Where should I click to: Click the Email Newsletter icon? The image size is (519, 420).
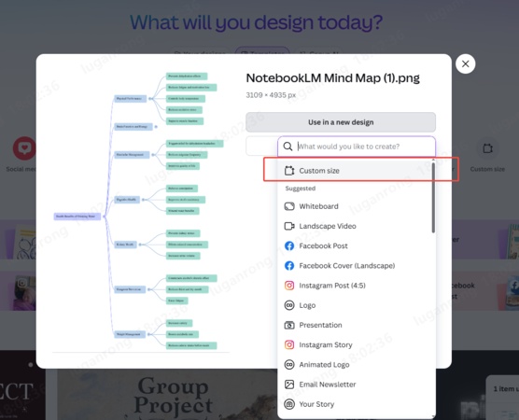point(289,385)
